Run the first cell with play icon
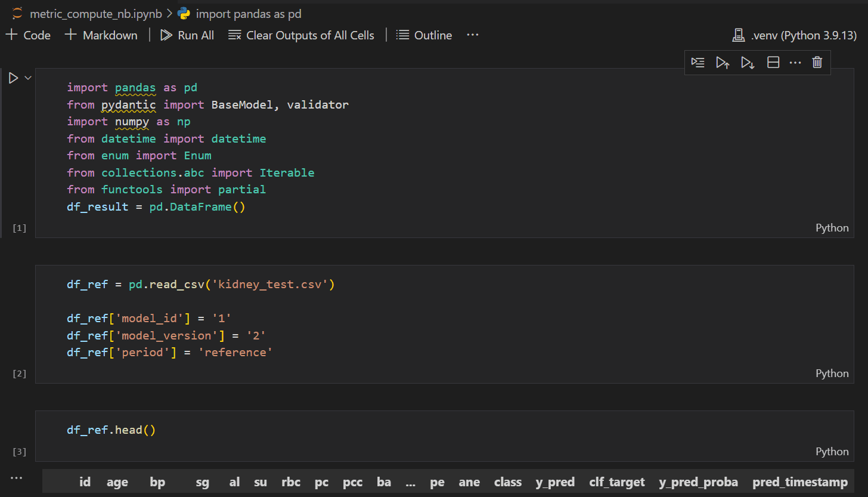 coord(13,78)
